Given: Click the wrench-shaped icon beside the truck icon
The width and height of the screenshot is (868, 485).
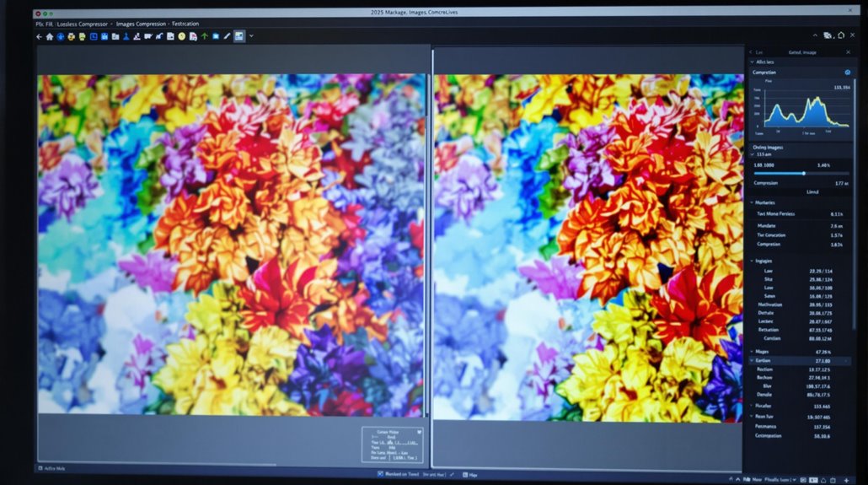Looking at the screenshot, I should point(159,36).
